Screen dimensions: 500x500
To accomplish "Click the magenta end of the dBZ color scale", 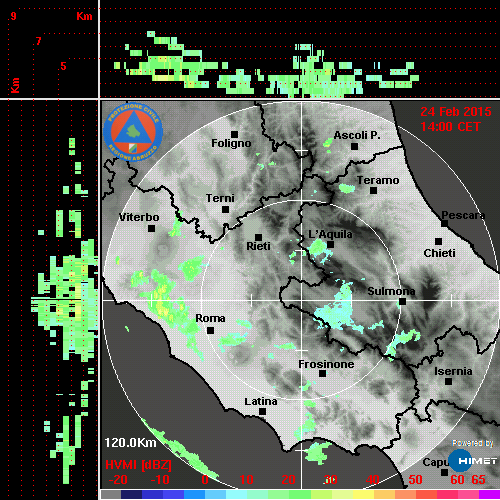I will pyautogui.click(x=489, y=494).
